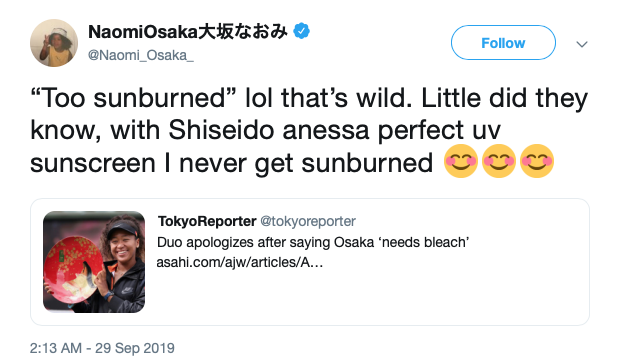This screenshot has height=361, width=618.
Task: Select the first smiling blush emoji
Action: point(461,161)
